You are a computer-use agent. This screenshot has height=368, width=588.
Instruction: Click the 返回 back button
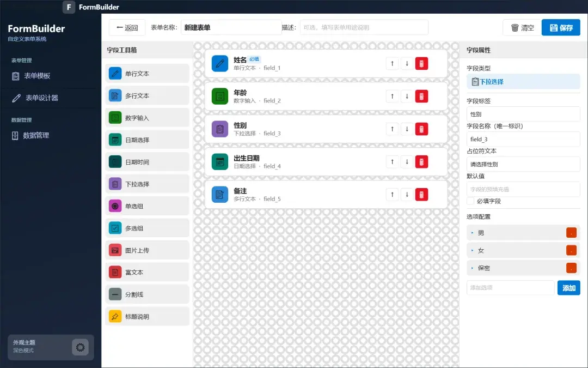coord(127,28)
